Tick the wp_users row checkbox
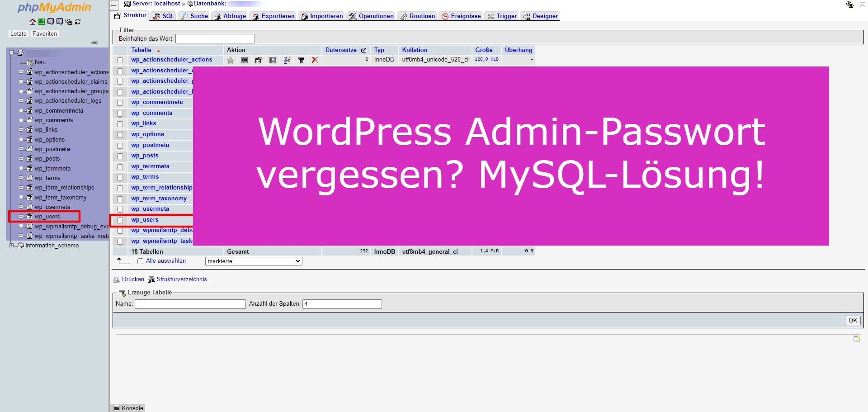The image size is (868, 412). [120, 220]
